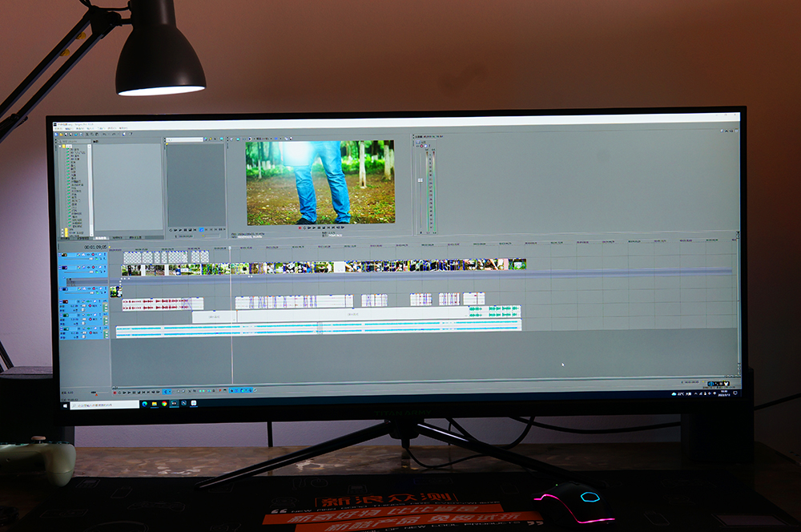Click the timecode display 00:01:09;05
Screen dimensions: 801x532
(95, 247)
